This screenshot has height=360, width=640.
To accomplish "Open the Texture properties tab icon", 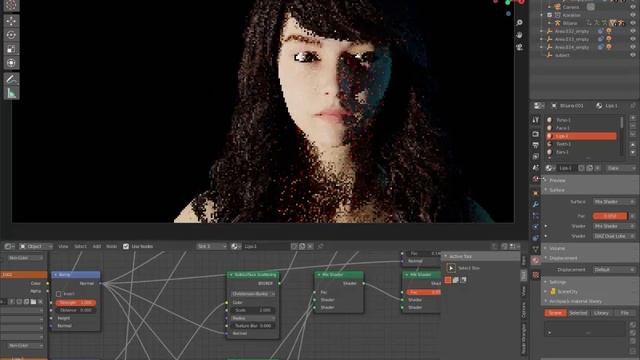I will [536, 276].
